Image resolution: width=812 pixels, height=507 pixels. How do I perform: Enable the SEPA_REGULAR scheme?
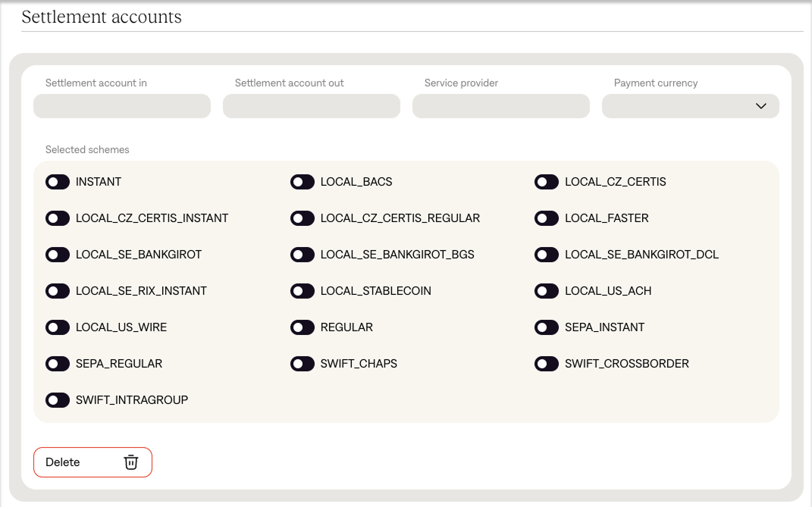58,364
